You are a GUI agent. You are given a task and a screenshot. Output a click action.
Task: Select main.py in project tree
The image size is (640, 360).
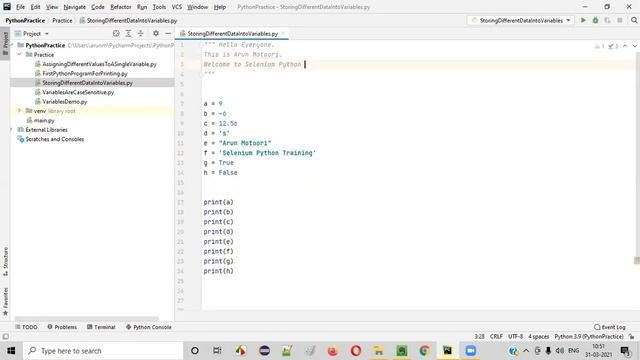click(44, 120)
